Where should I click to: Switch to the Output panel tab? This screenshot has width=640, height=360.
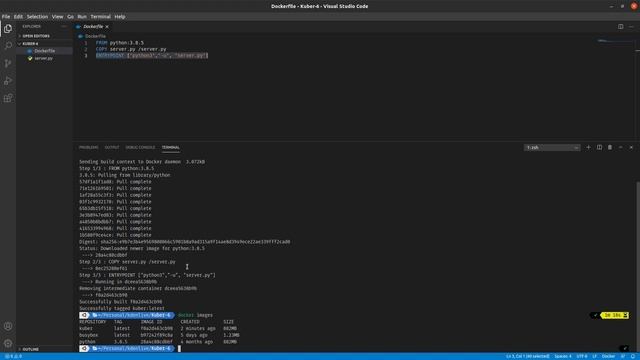112,147
